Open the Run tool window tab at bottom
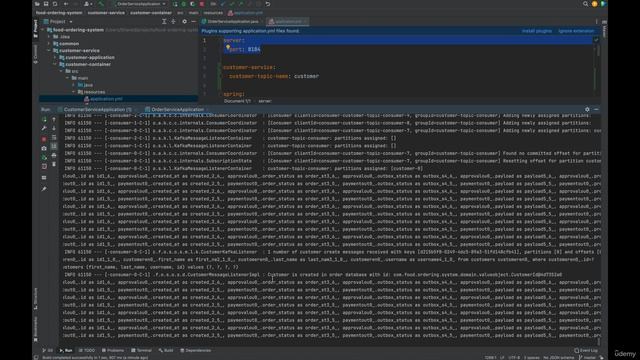640x360 pixels. (x=66, y=350)
